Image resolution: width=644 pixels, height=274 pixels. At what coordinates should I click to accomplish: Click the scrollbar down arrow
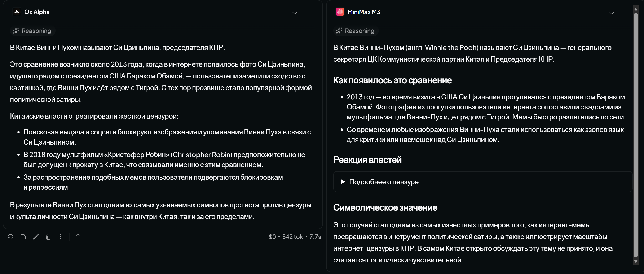coord(636,262)
